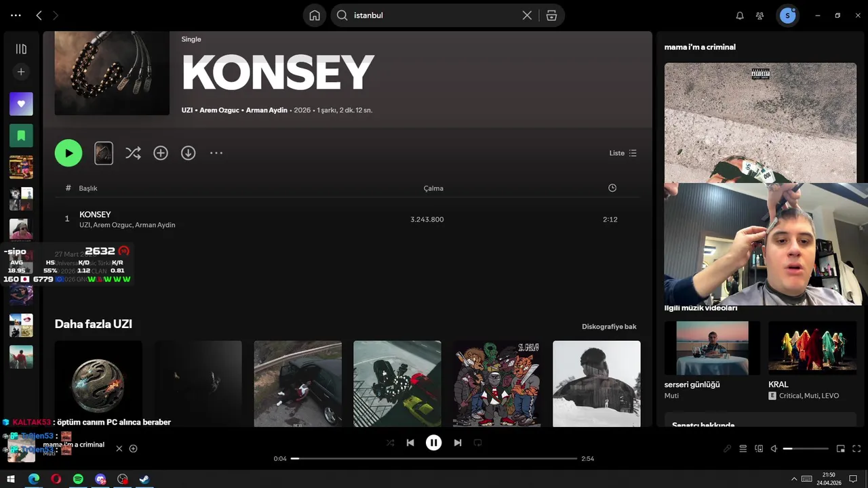Toggle shuffle in the player bar
Image resolution: width=868 pixels, height=488 pixels.
[x=390, y=443]
